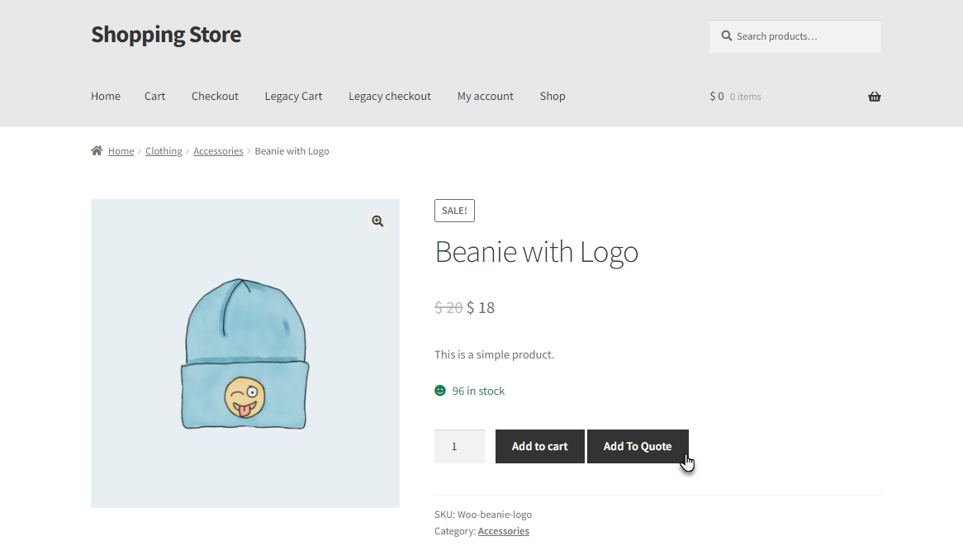Open the beanie product image
Screen dimensions: 963x560
245,353
